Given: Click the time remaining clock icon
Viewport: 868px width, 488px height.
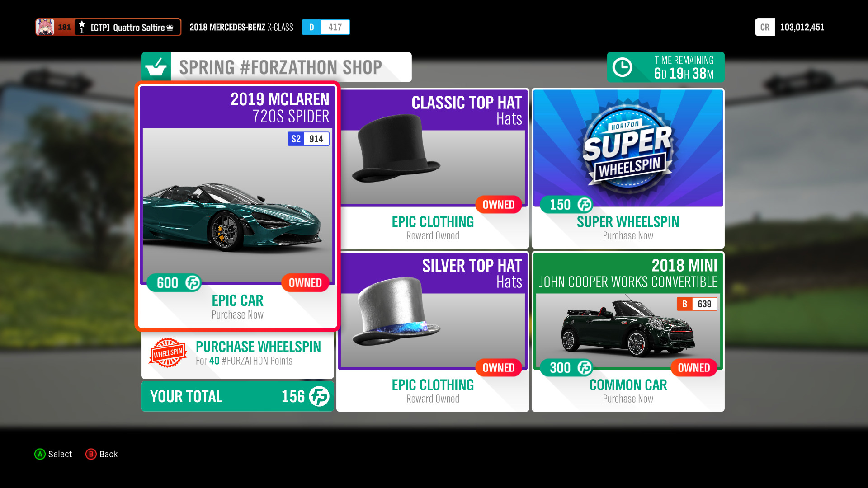Looking at the screenshot, I should click(623, 67).
